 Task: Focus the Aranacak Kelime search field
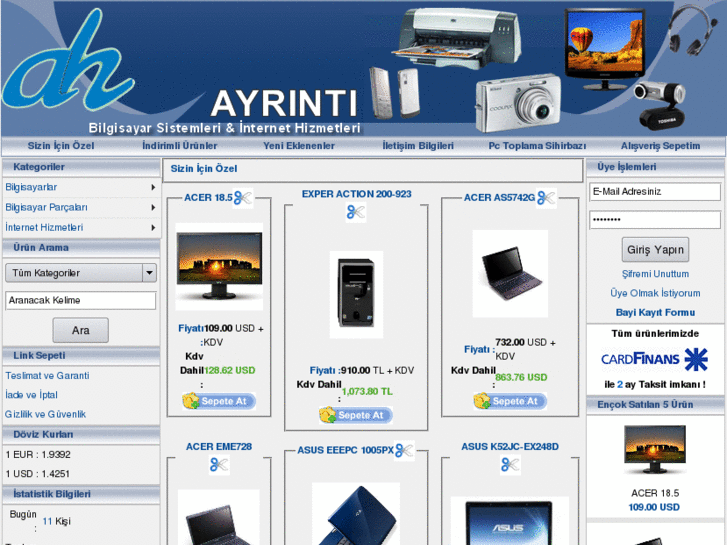(x=81, y=301)
